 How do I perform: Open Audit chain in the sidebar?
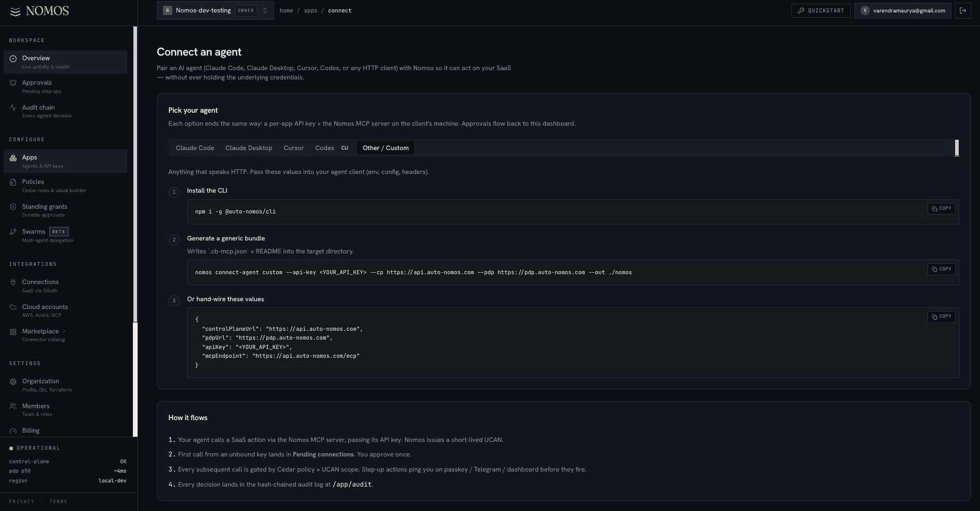65,111
